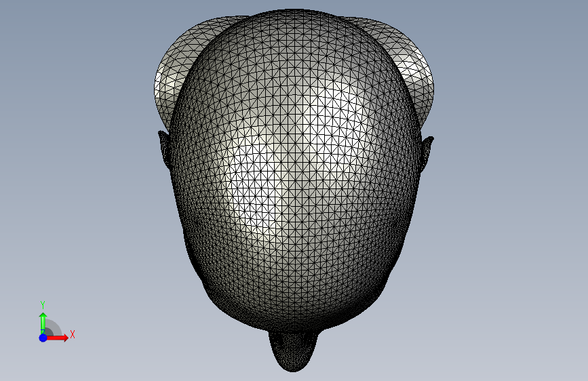
Task: Click the green Y axis arrow on triad
Action: pos(43,323)
